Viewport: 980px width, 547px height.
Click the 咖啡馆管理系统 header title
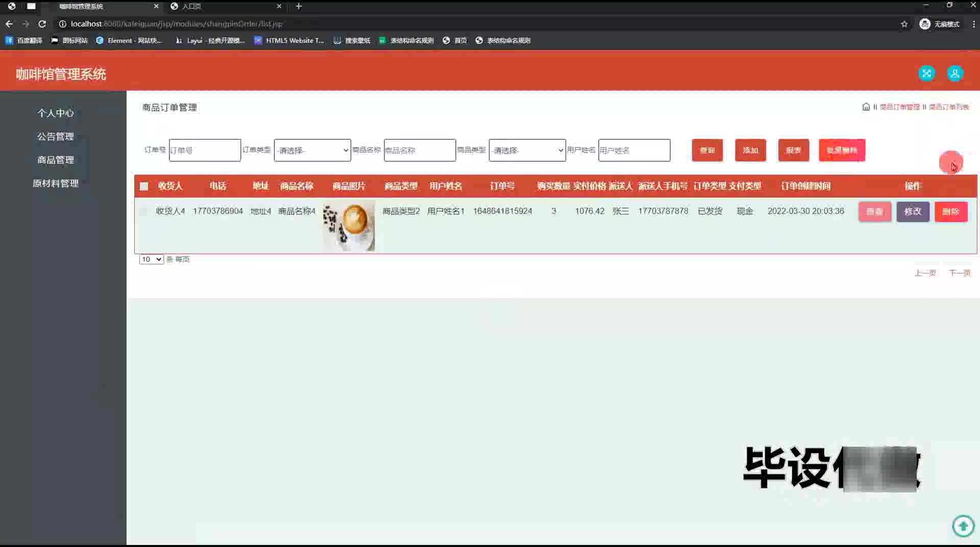pyautogui.click(x=61, y=74)
